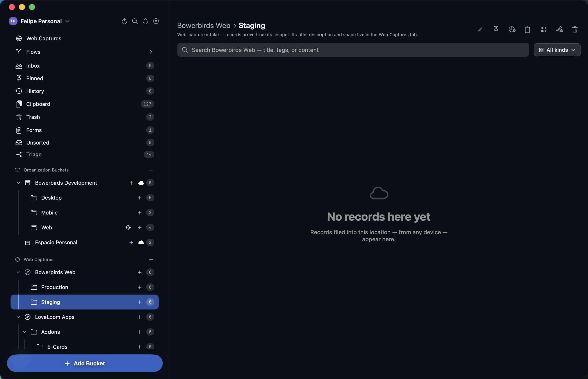The height and width of the screenshot is (379, 588).
Task: Click the clipboard icon in header toolbar
Action: (x=527, y=30)
